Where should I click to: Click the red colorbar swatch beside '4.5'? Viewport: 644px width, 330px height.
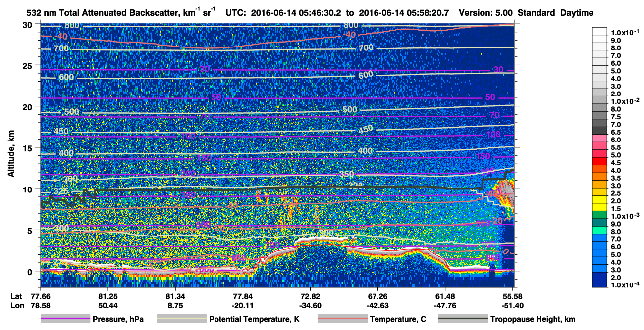pos(600,162)
